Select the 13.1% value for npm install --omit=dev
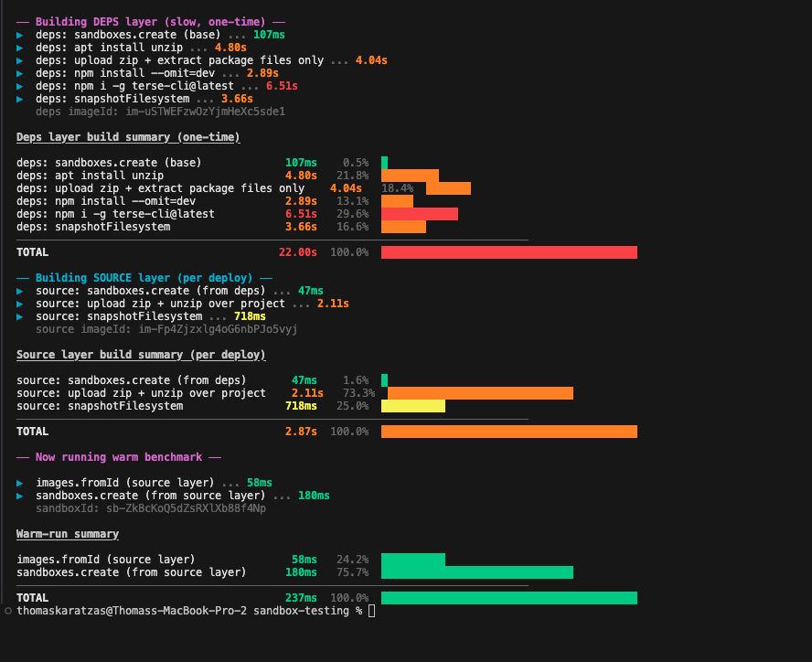This screenshot has width=812, height=662. pyautogui.click(x=353, y=201)
